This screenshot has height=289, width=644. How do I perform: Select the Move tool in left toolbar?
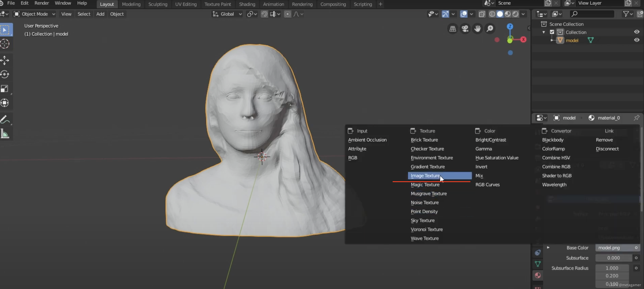5,60
